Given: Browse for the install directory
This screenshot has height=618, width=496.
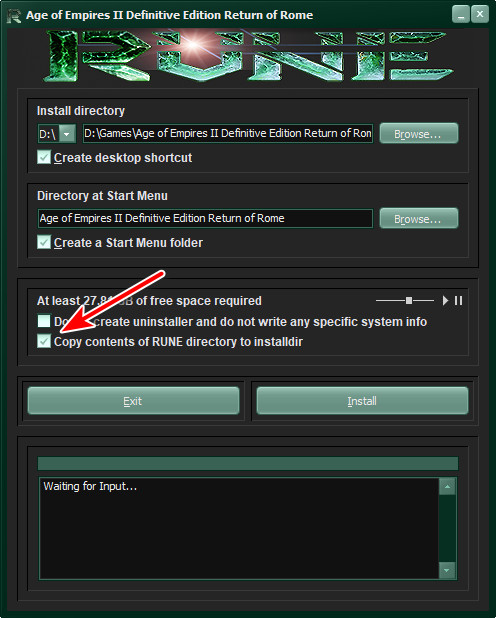Looking at the screenshot, I should click(x=419, y=133).
